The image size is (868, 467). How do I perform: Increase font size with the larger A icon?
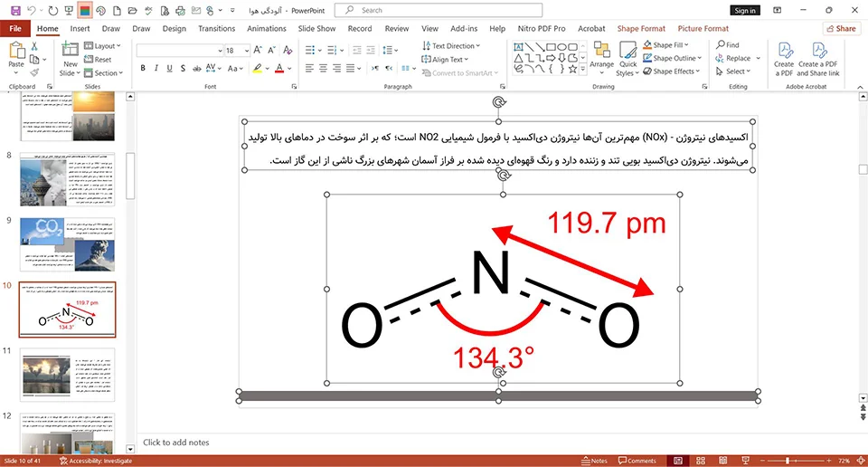[258, 50]
